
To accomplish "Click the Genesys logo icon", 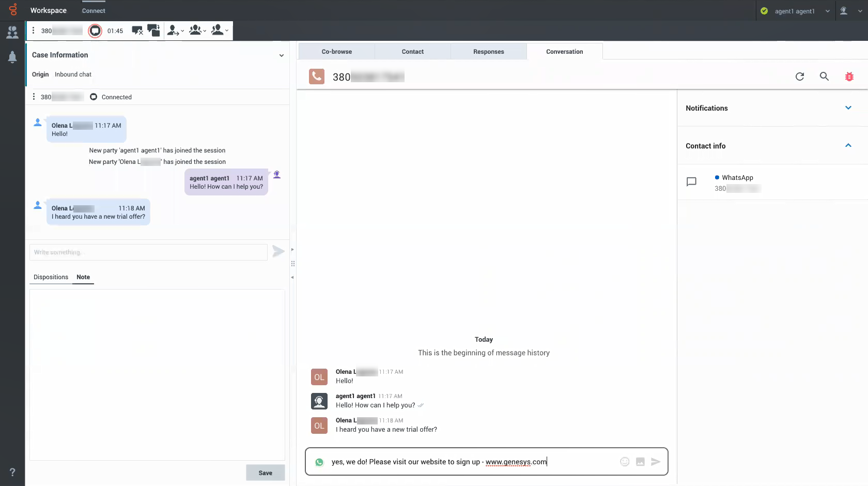I will point(12,10).
